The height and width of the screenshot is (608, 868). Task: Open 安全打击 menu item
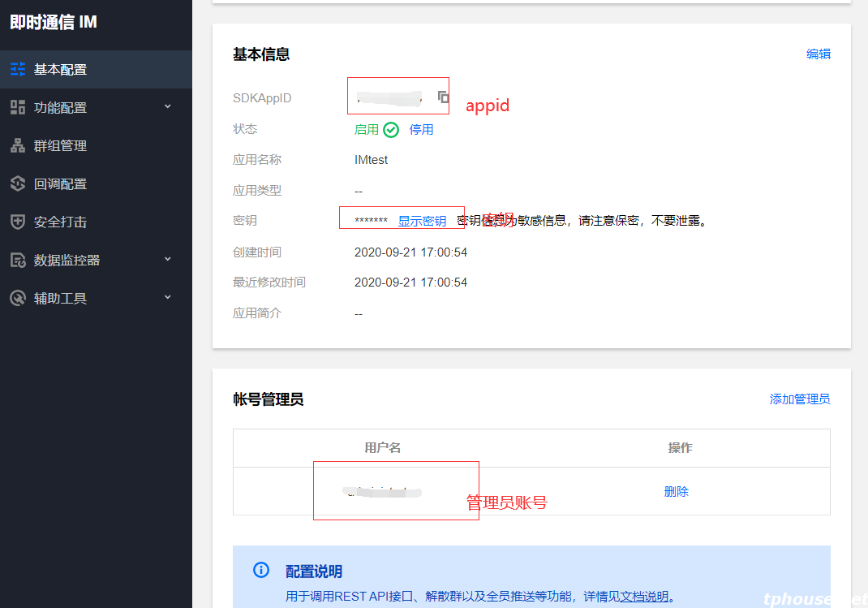96,222
